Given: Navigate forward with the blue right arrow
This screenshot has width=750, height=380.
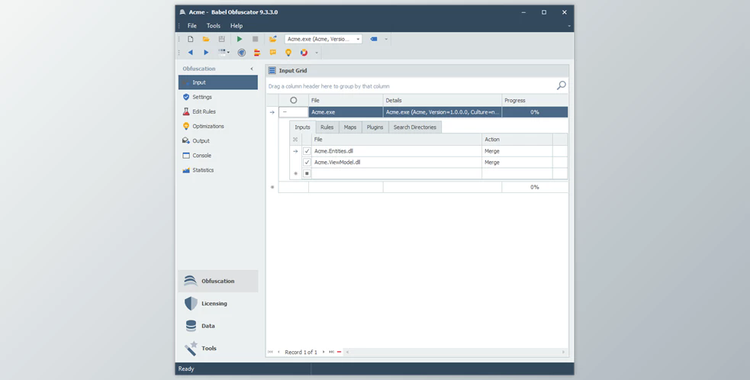Looking at the screenshot, I should click(206, 53).
